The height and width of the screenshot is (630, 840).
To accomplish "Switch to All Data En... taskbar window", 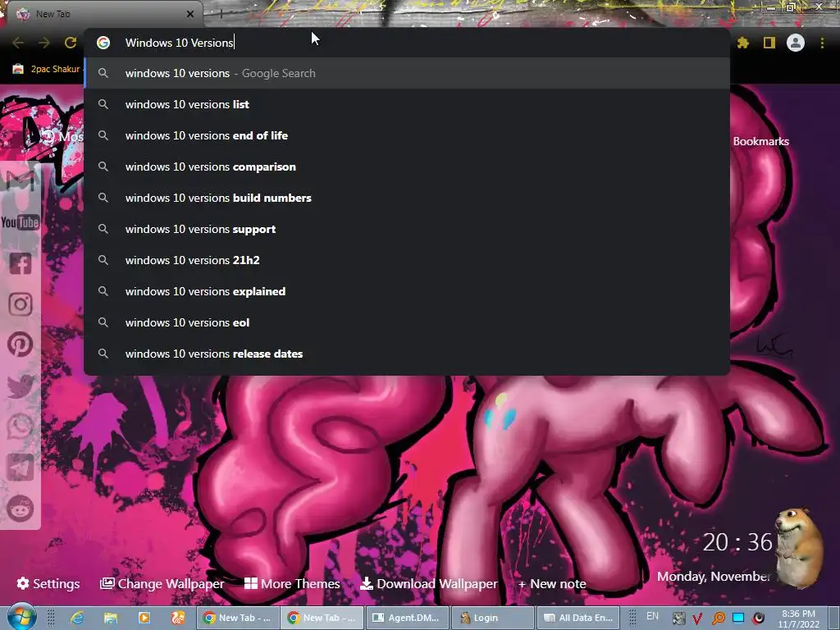I will [x=578, y=618].
